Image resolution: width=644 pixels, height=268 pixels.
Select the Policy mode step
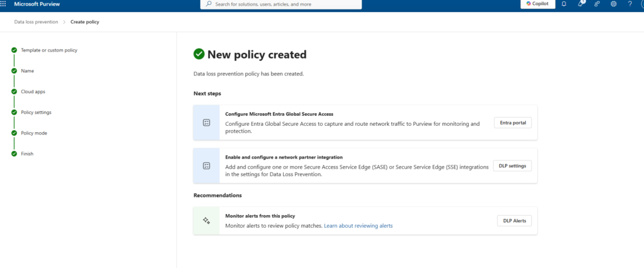tap(34, 133)
